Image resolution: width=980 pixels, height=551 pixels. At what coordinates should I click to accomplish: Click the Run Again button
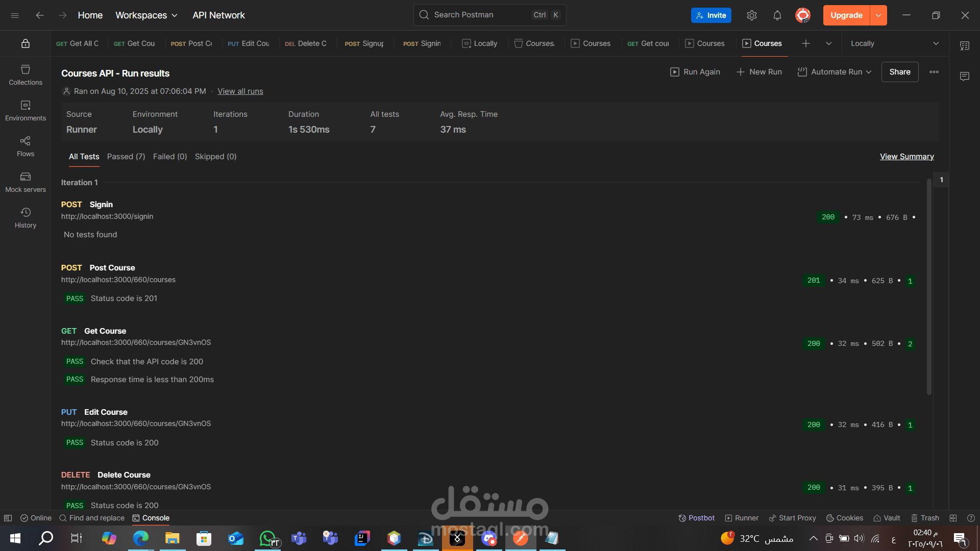pos(695,72)
